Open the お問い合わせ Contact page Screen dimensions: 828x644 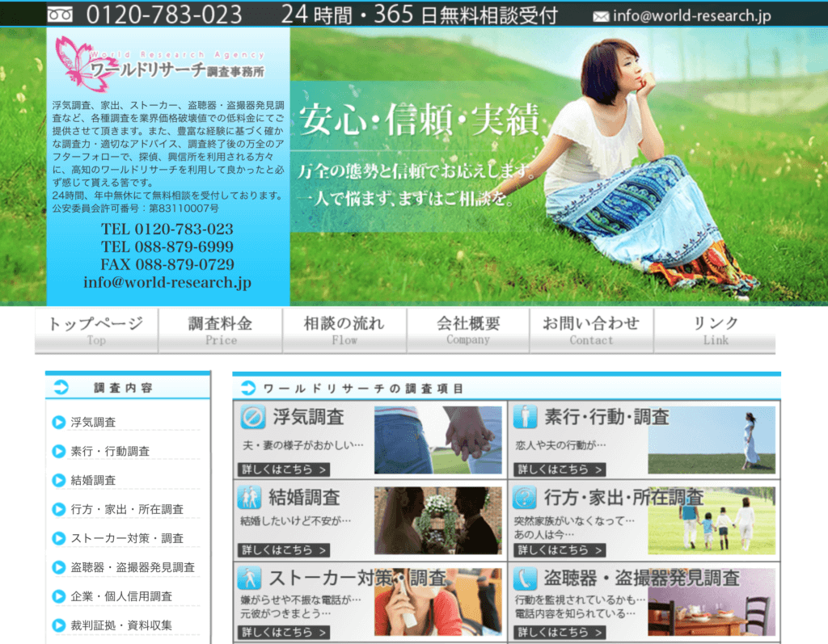pyautogui.click(x=591, y=330)
